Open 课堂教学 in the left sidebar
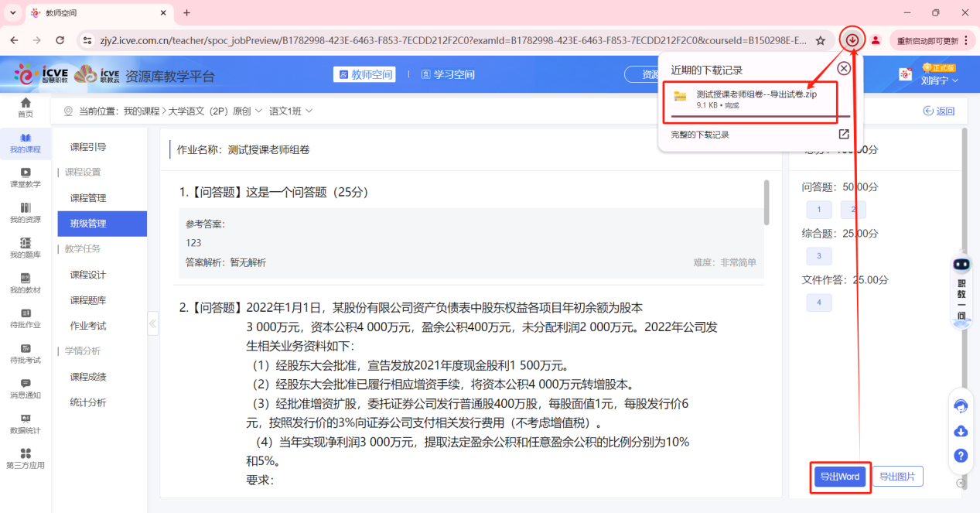Viewport: 980px width, 513px height. [26, 177]
